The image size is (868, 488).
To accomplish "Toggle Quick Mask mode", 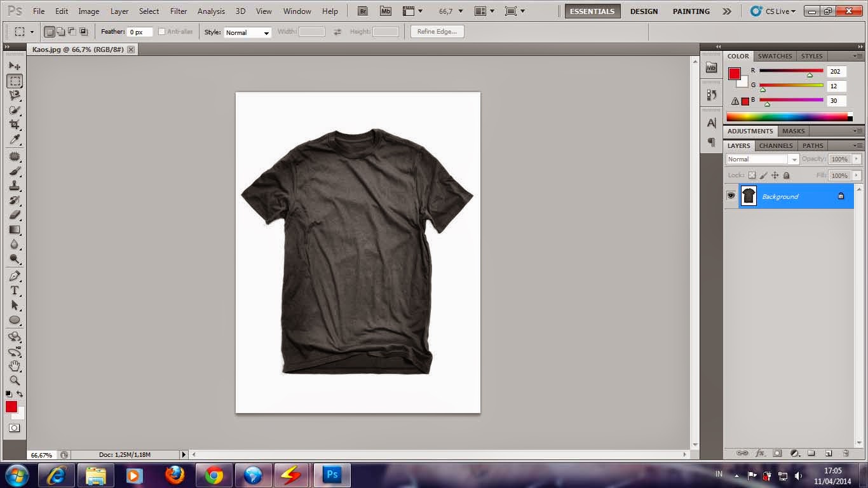I will [15, 428].
